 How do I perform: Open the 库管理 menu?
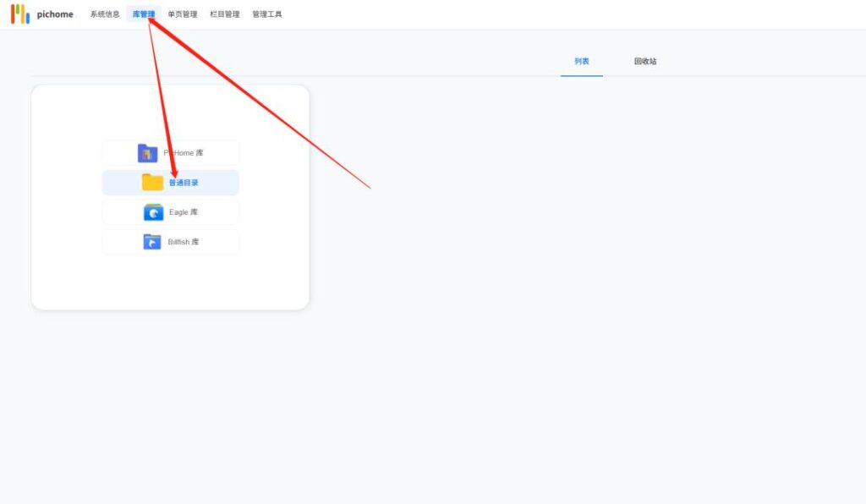pos(144,14)
